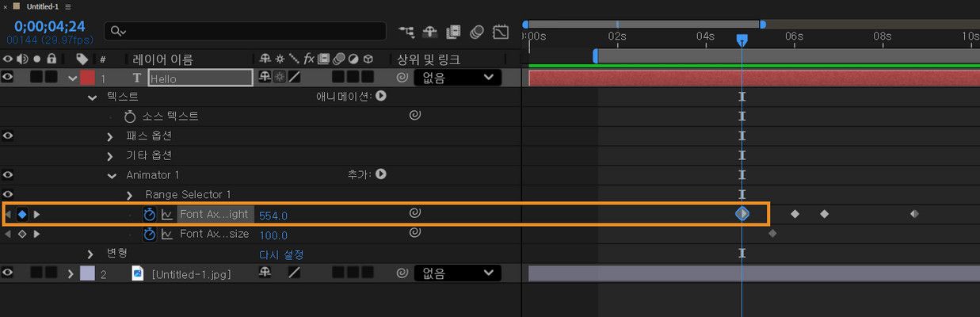Click the current timecode 0;00;04;24
Image resolution: width=980 pixels, height=317 pixels.
point(49,26)
